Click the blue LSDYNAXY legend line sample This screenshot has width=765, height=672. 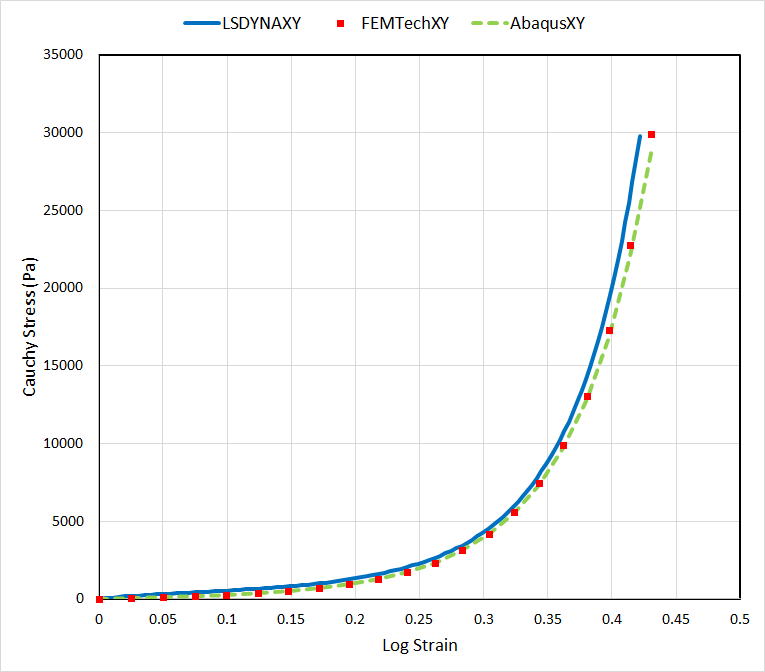[x=202, y=23]
